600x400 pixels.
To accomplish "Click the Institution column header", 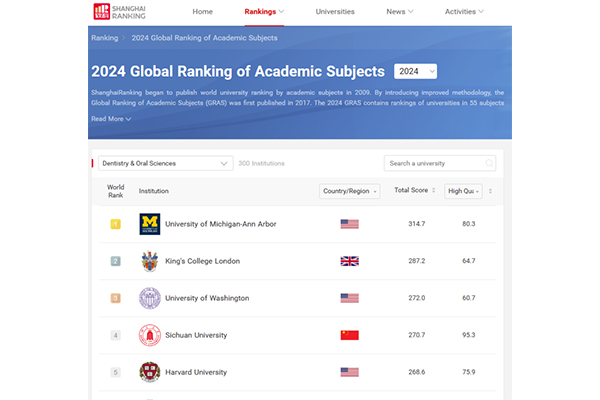I will pos(153,191).
